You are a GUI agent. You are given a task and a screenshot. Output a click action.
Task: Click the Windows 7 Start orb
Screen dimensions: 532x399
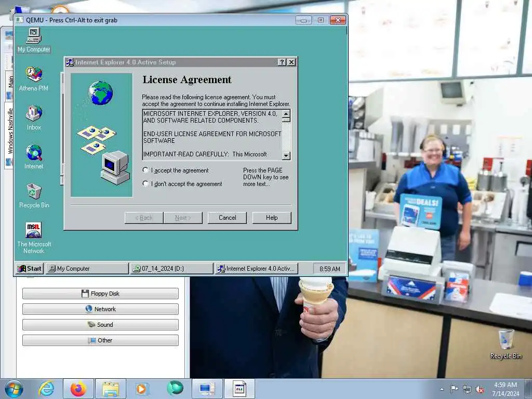coord(14,389)
